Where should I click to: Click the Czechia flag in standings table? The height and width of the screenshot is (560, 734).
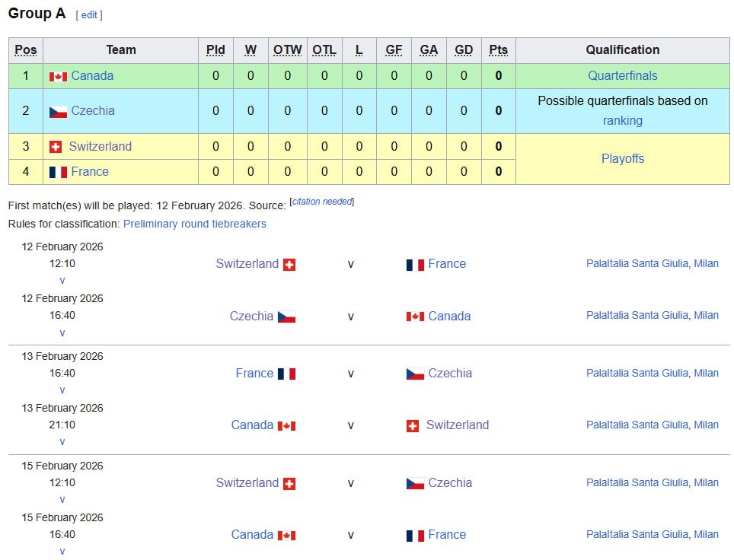point(58,111)
